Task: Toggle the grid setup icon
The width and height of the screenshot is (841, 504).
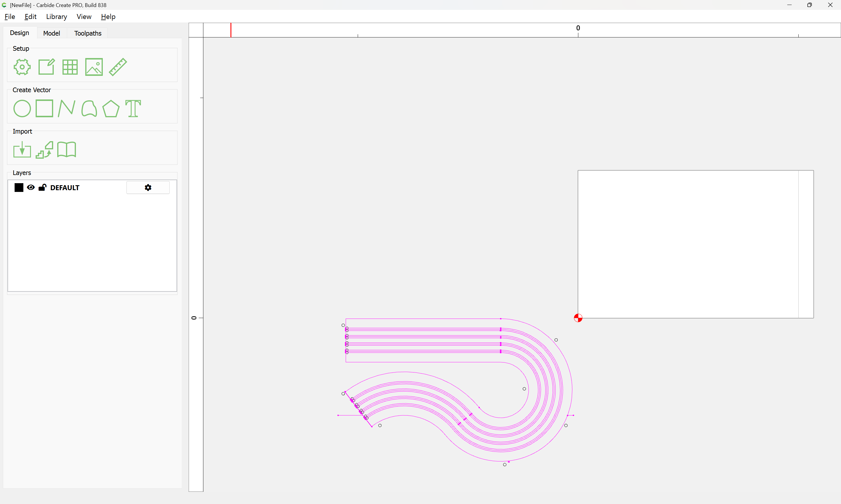Action: (x=70, y=67)
